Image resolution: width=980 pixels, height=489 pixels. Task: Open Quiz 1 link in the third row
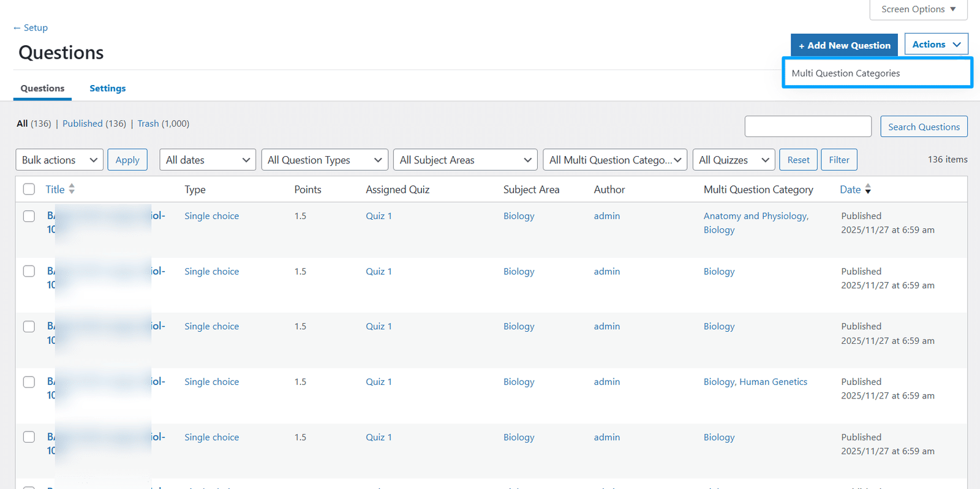[379, 326]
